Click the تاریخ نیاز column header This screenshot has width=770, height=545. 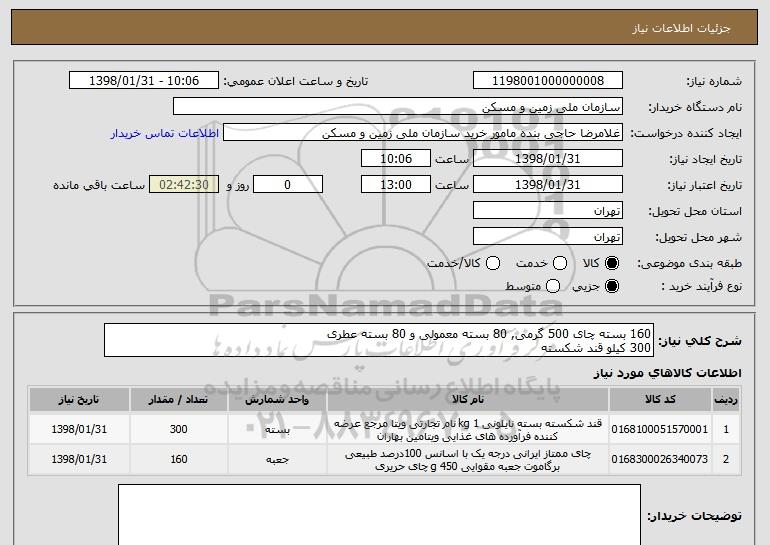79,399
